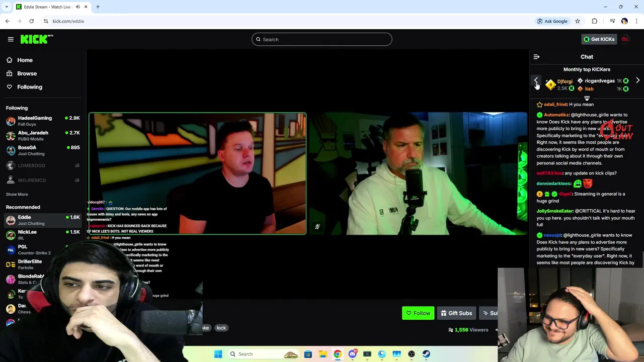Go back in browser history
This screenshot has width=644, height=362.
pyautogui.click(x=7, y=21)
